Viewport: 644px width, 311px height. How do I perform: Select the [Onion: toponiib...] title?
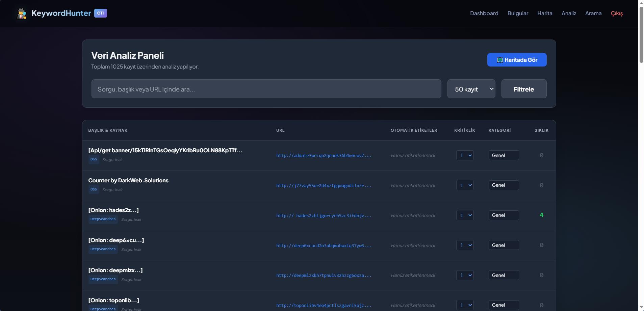(x=113, y=300)
